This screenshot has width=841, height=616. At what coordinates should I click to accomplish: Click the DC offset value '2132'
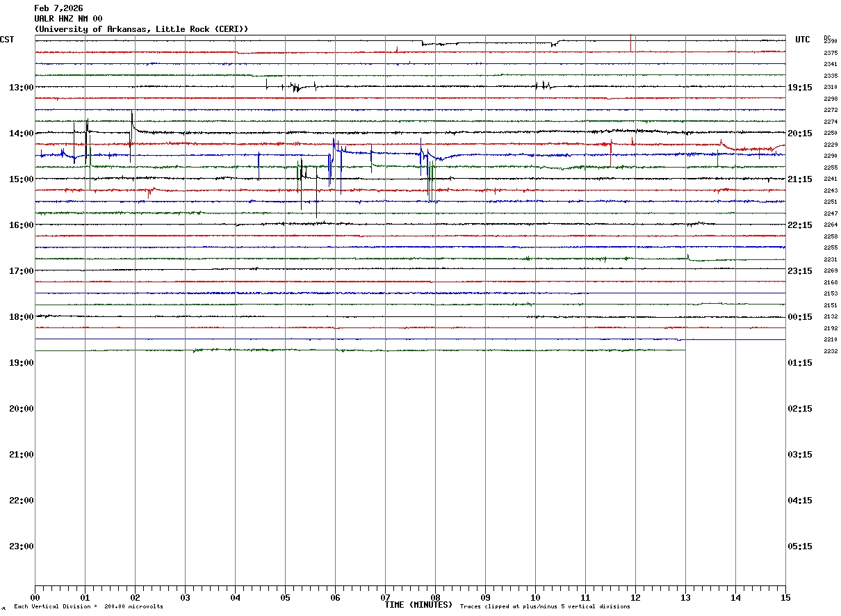[830, 317]
